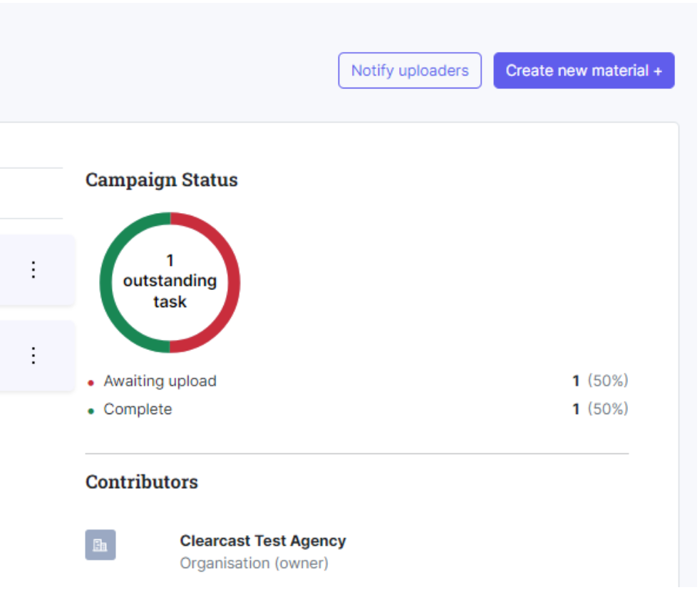Screen dimensions: 700x595
Task: Select the Complete legend label
Action: (138, 409)
